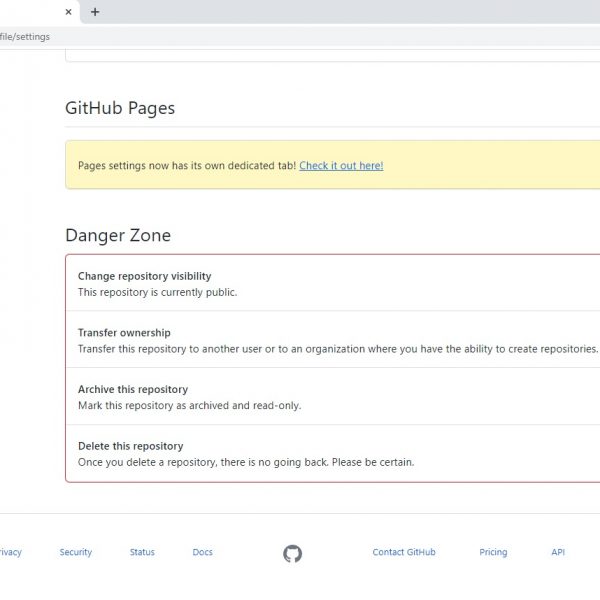
Task: Click the "GitHub Pages" section heading
Action: point(120,108)
